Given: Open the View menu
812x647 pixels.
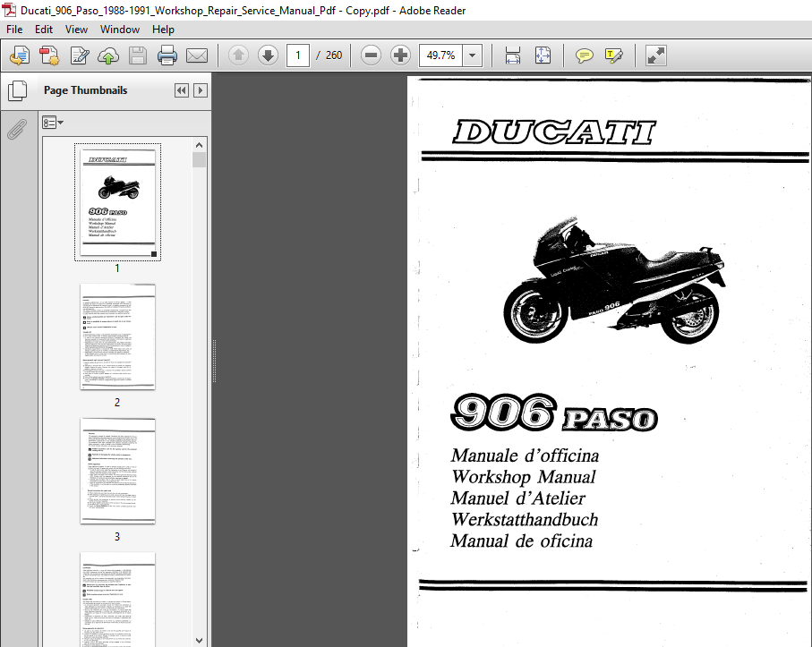Looking at the screenshot, I should pos(76,30).
